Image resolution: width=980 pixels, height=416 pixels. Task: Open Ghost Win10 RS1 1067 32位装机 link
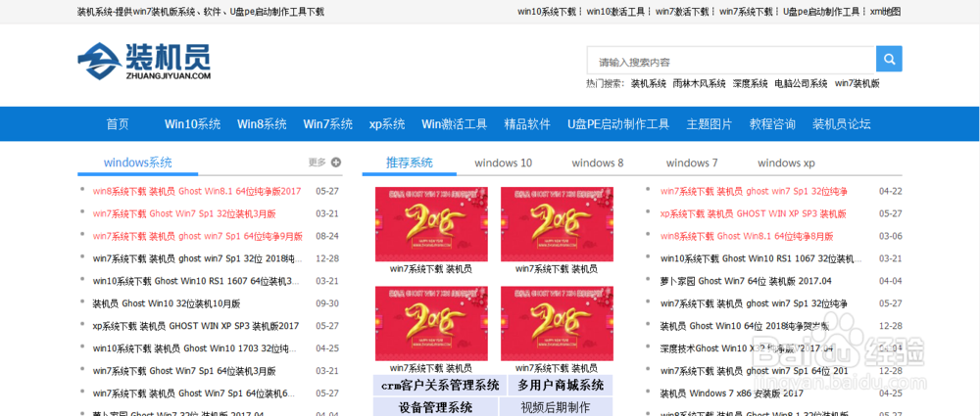[x=761, y=258]
